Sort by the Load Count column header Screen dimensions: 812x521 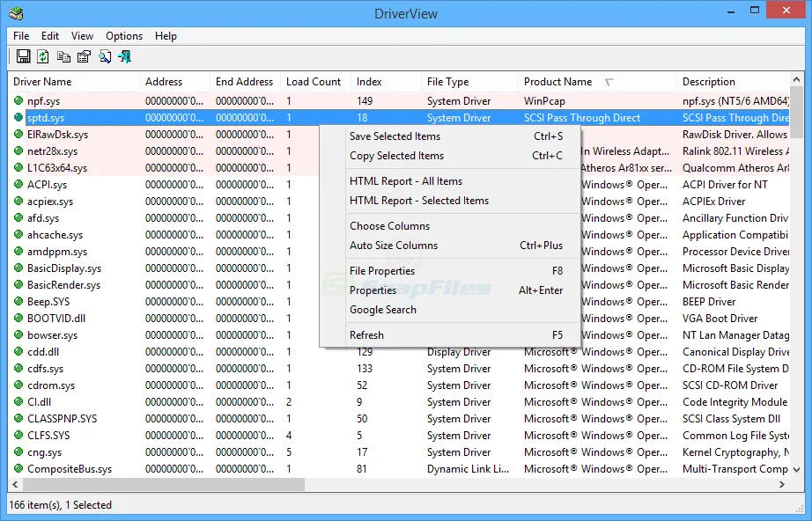point(316,82)
